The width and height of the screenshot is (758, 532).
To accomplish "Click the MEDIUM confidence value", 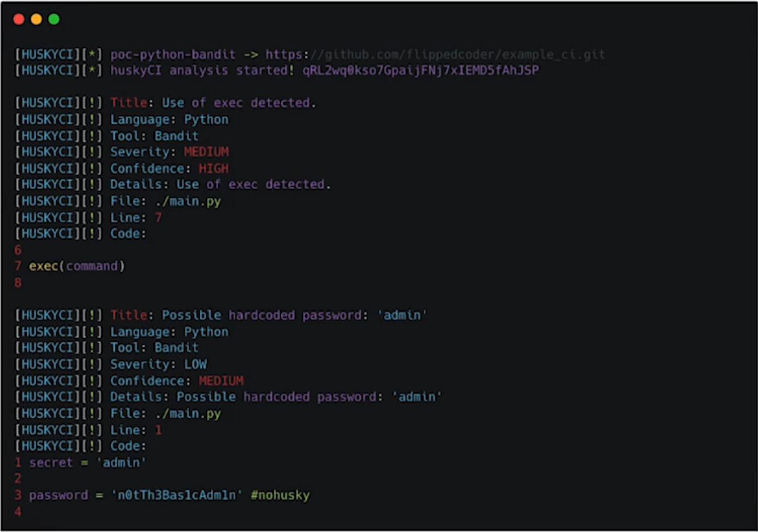I will pos(221,381).
